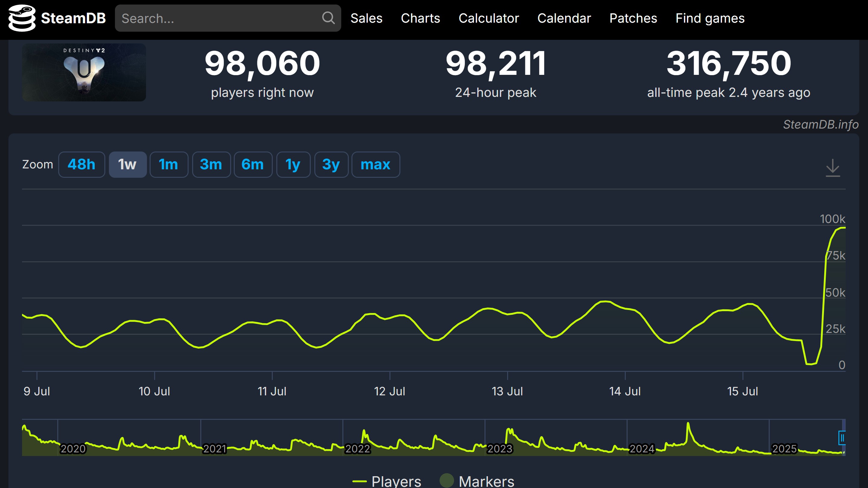Set chart zoom to 3m
This screenshot has height=488, width=868.
[211, 164]
